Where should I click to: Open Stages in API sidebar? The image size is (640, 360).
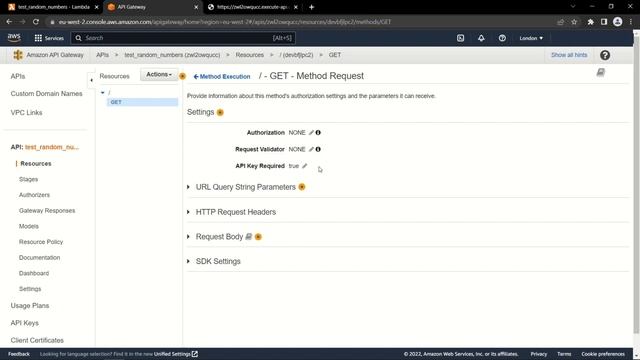28,179
